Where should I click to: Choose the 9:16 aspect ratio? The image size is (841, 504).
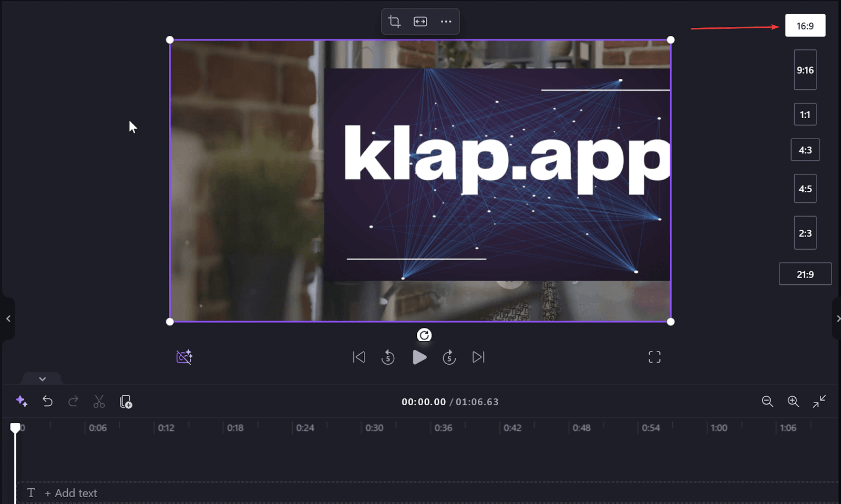(x=805, y=70)
